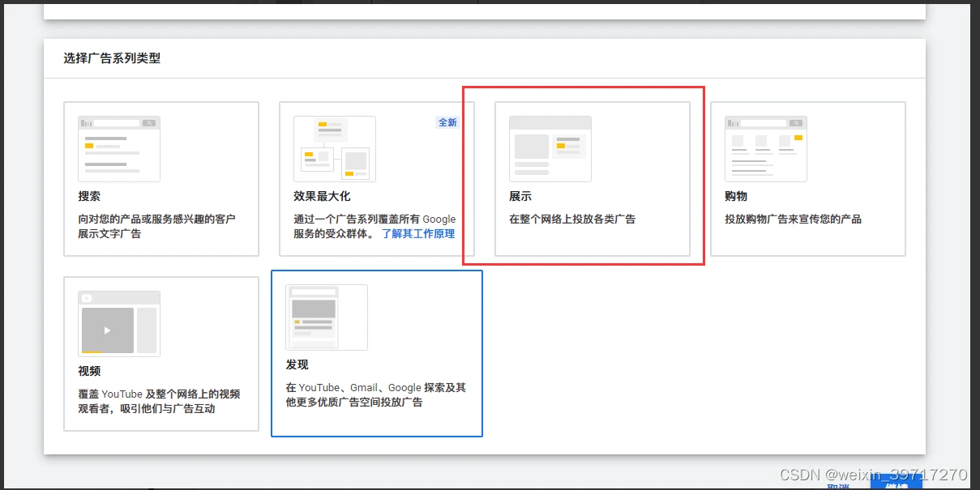Click the 全新 badge on 效果最大化
980x490 pixels.
pyautogui.click(x=447, y=122)
